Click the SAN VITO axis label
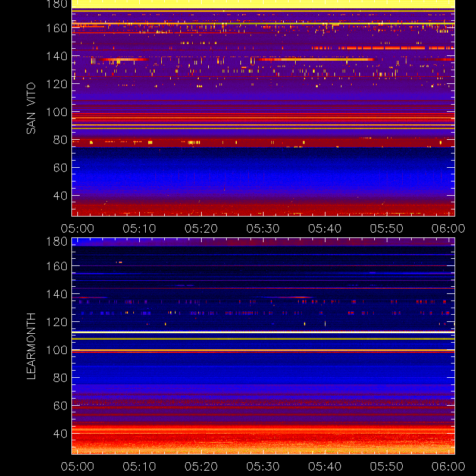 click(31, 108)
